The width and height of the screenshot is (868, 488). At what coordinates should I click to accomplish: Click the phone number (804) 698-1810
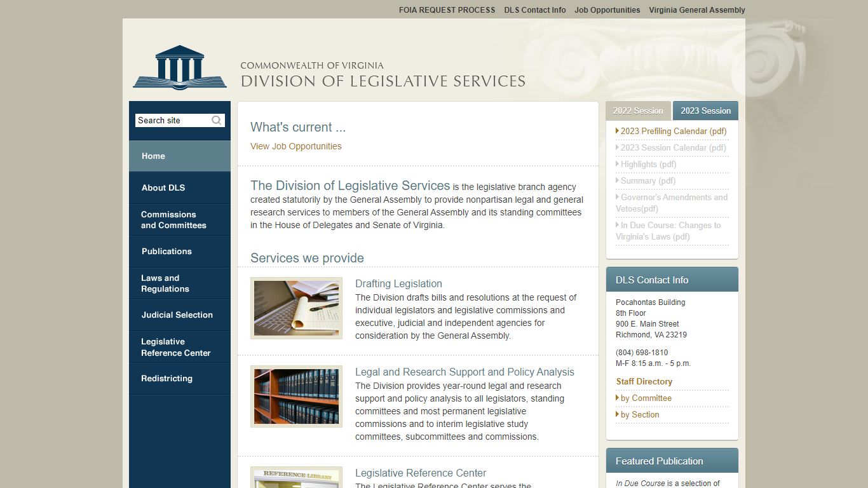642,353
